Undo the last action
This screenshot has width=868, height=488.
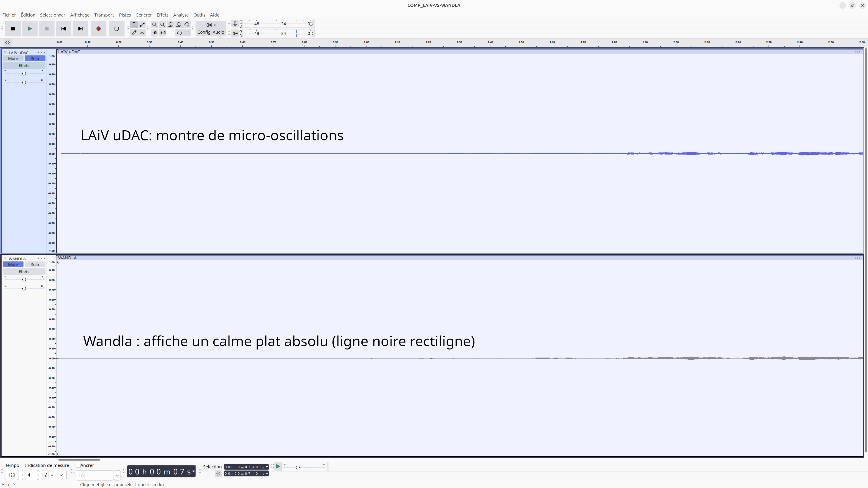pyautogui.click(x=179, y=33)
